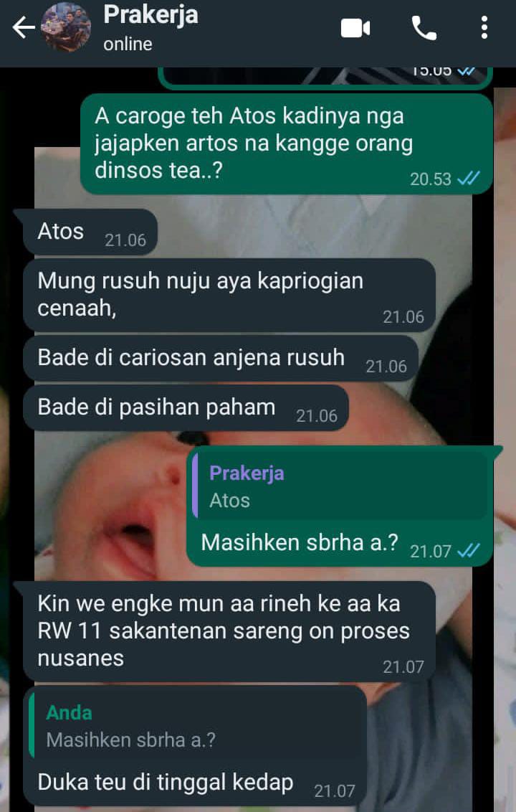This screenshot has width=516, height=812.
Task: Open contact info via Prakerja name
Action: click(150, 15)
